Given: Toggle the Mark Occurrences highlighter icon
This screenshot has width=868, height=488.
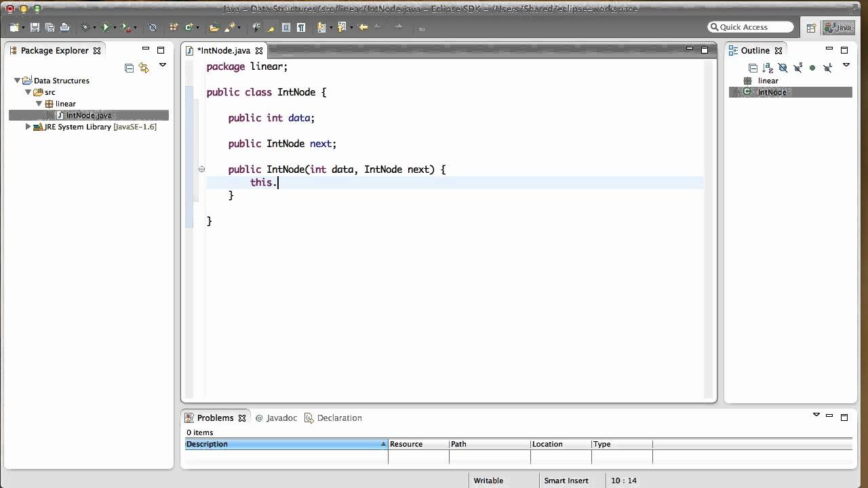Looking at the screenshot, I should [x=271, y=27].
